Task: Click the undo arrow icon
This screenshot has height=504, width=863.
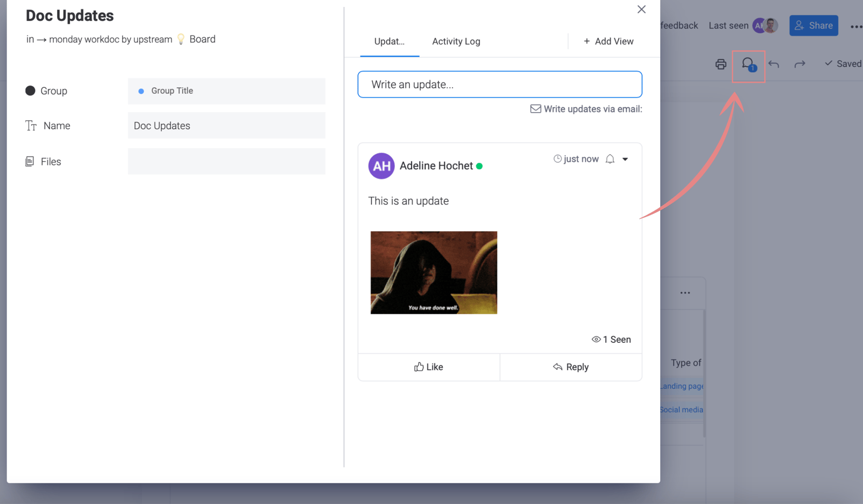Action: point(774,64)
